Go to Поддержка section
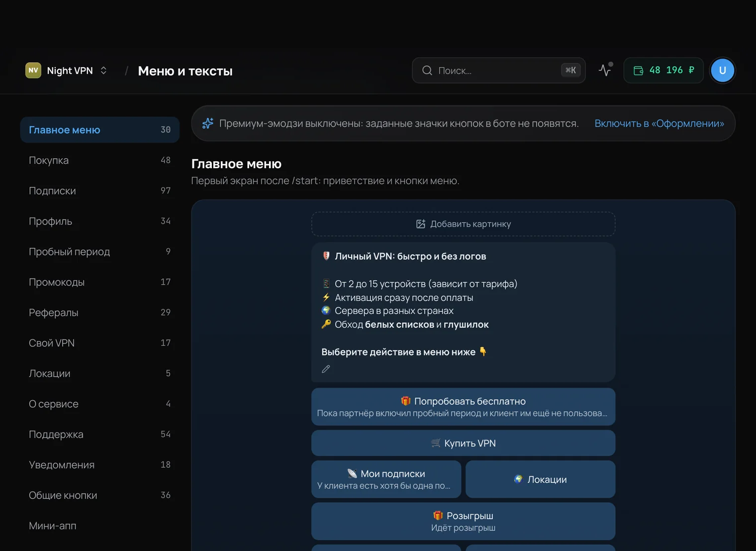Viewport: 756px width, 551px height. [x=100, y=435]
